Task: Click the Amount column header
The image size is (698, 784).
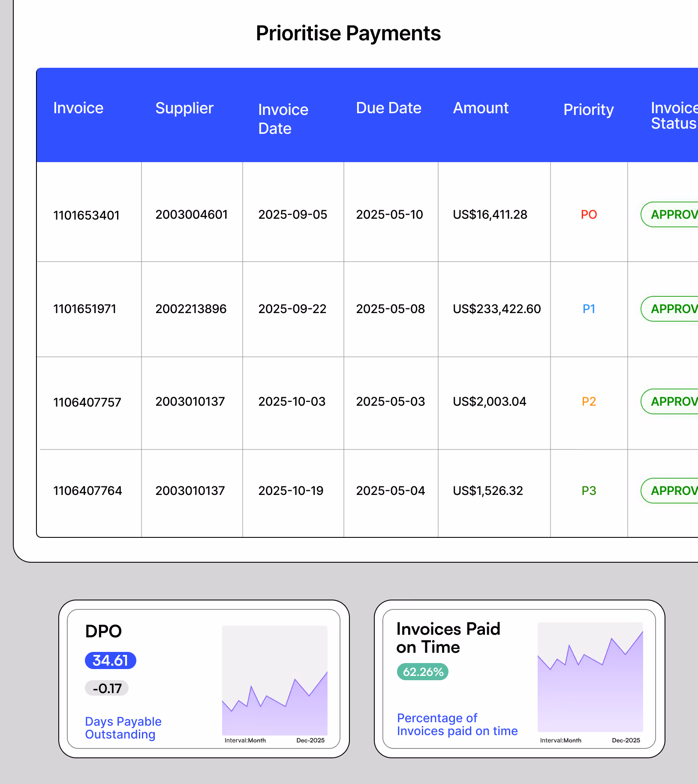Action: (481, 108)
